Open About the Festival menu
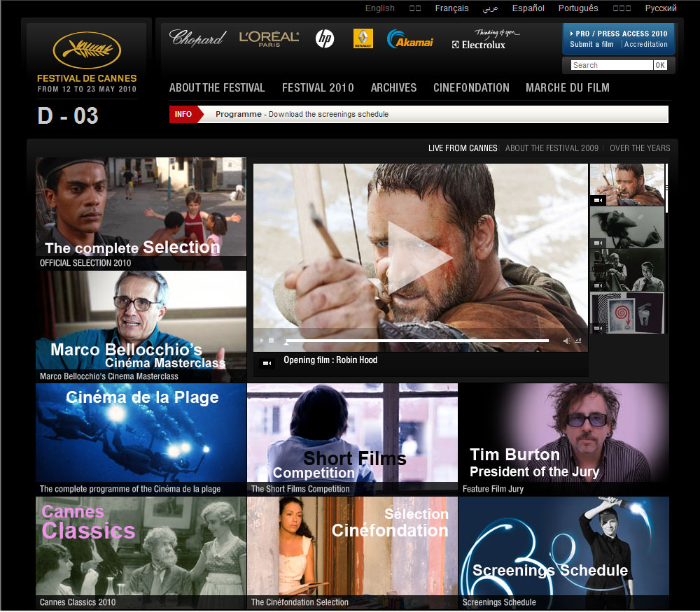The image size is (700, 612). click(217, 87)
